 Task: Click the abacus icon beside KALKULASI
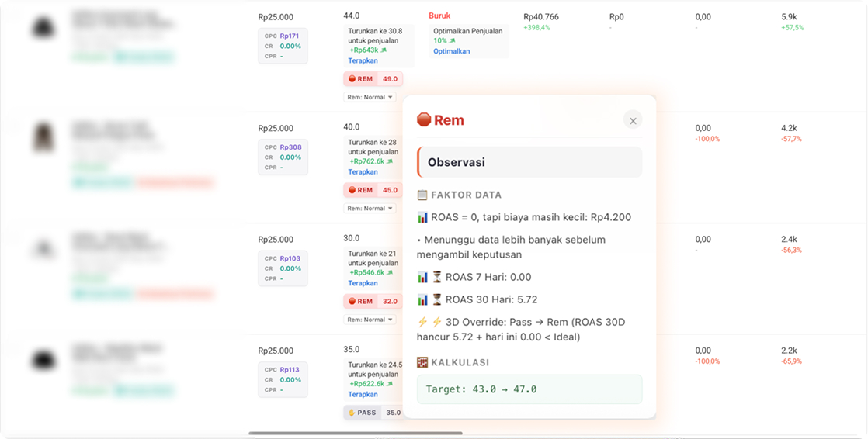click(422, 363)
